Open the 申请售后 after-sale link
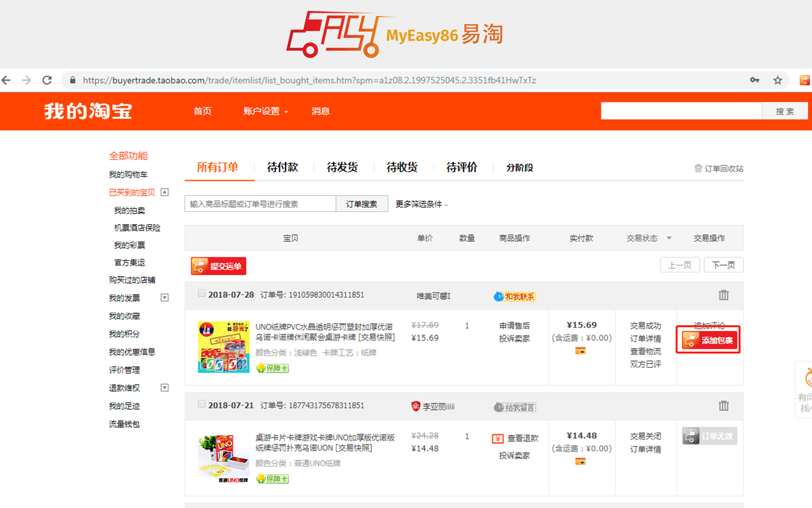Viewport: 812px width, 508px height. 514,326
